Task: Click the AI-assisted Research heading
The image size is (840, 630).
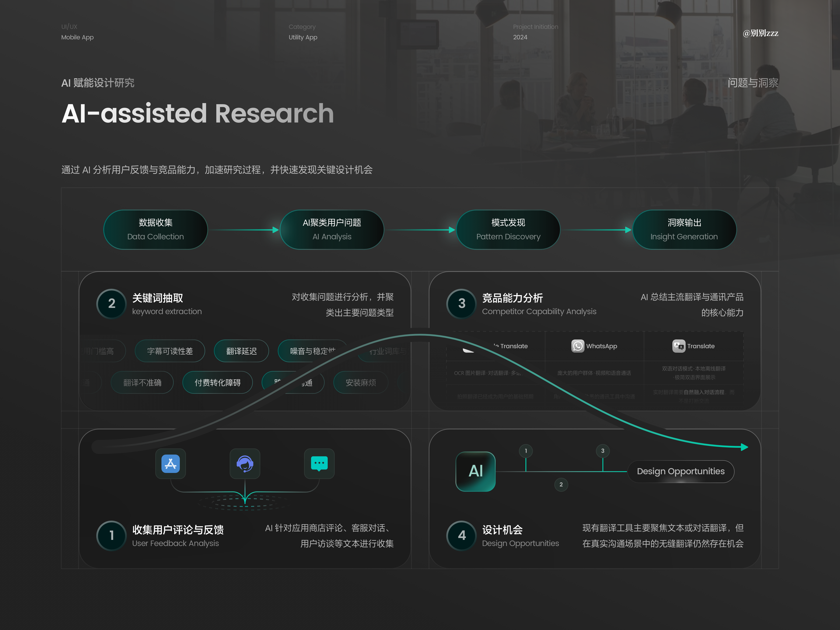Action: click(x=198, y=113)
